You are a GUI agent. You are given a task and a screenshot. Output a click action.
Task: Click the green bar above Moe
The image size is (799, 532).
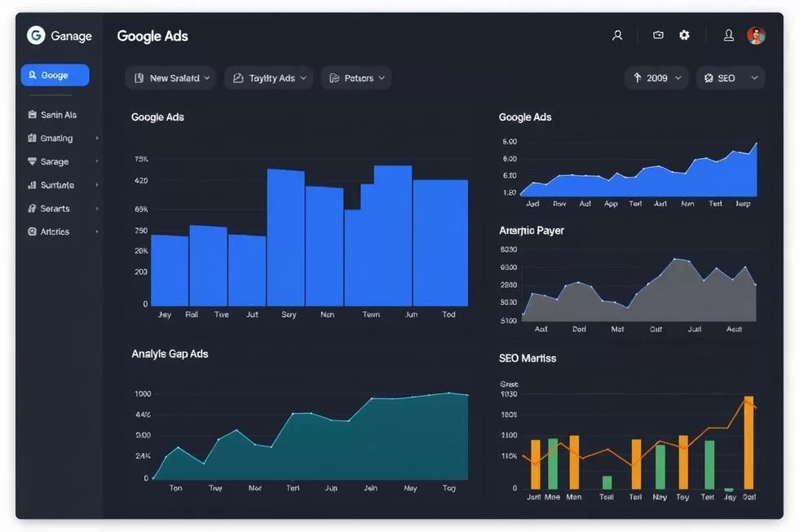coord(553,464)
